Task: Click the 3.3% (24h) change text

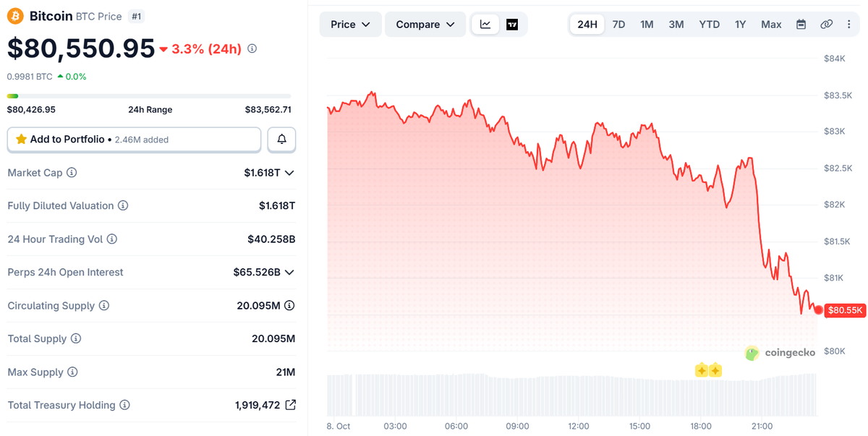Action: [x=206, y=48]
